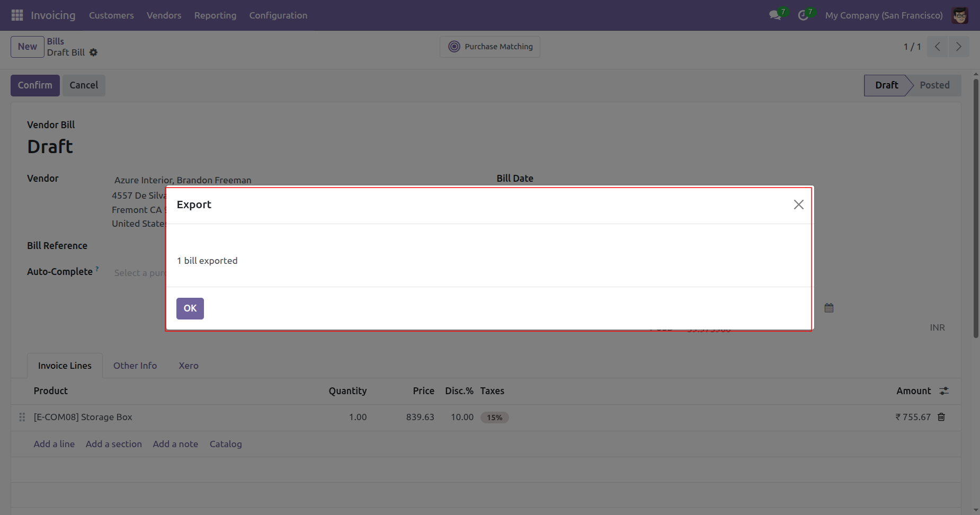Click the Cancel button
The width and height of the screenshot is (980, 515).
click(x=84, y=85)
